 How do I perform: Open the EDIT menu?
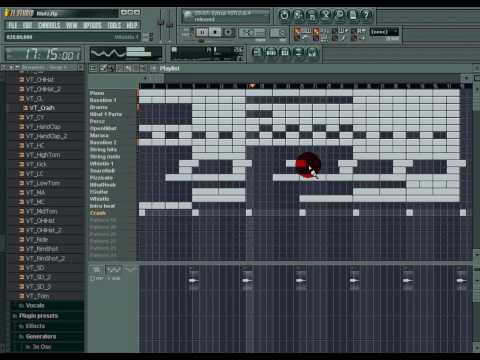point(28,25)
